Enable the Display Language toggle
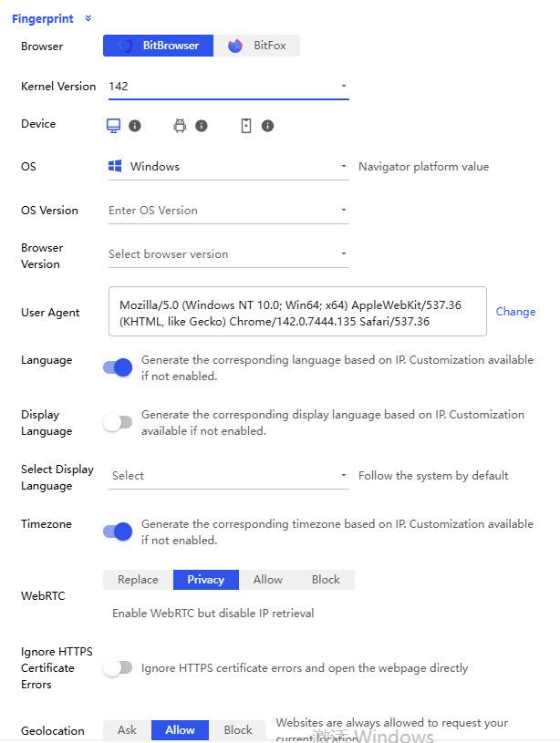The image size is (560, 743). [118, 422]
